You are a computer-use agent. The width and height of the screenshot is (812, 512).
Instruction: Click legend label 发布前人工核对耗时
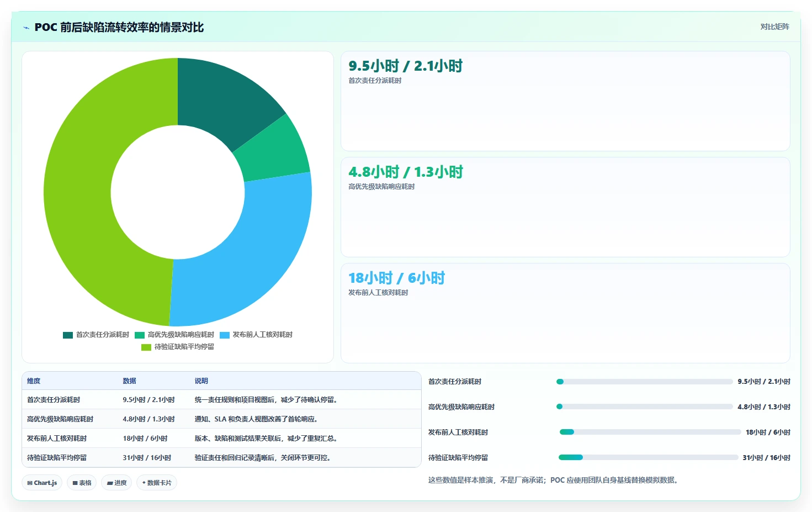[262, 335]
